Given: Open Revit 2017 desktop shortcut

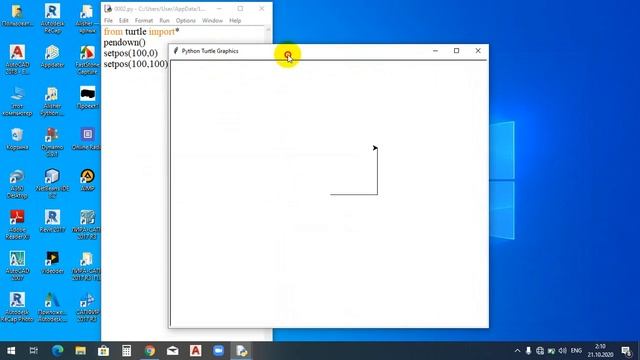Looking at the screenshot, I should point(52,221).
